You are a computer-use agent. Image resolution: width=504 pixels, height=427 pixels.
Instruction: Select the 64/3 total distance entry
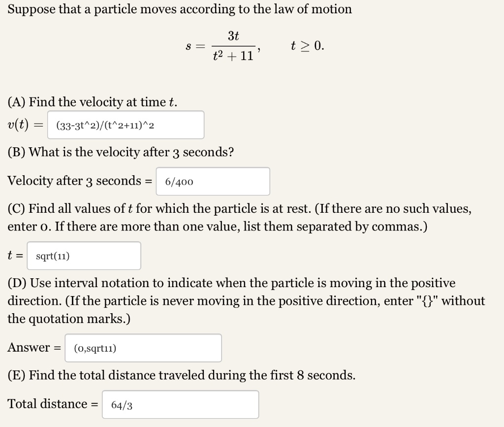[180, 404]
